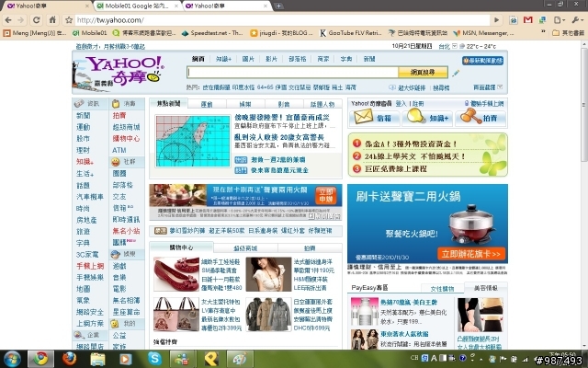Open Mobile01 bookmark in bookmarks bar
This screenshot has width=588, height=368.
pos(90,33)
